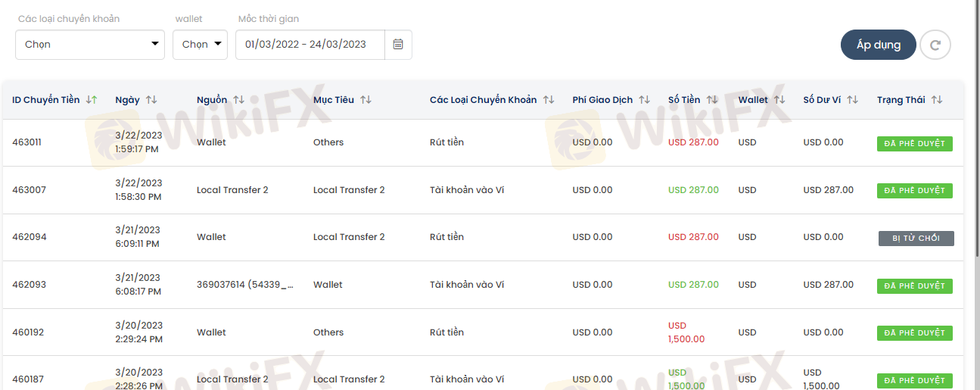Sort by Trạng Thái column arrows
The image size is (980, 390).
click(937, 100)
